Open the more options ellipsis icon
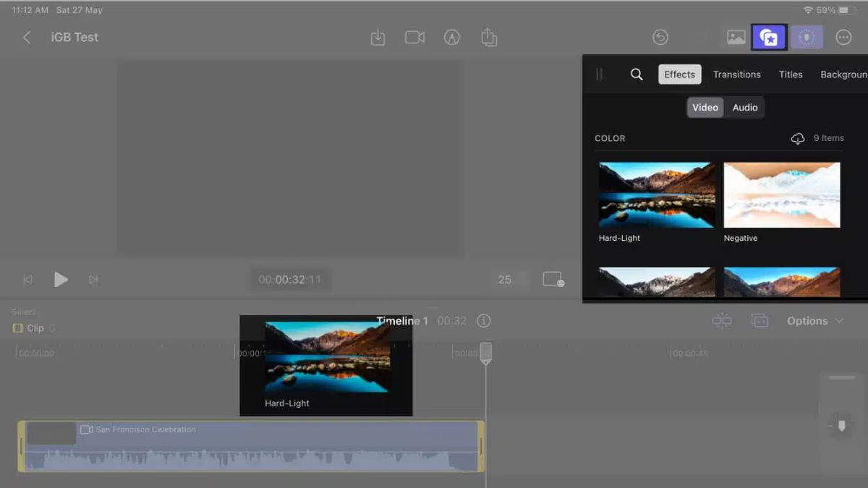 (x=843, y=38)
